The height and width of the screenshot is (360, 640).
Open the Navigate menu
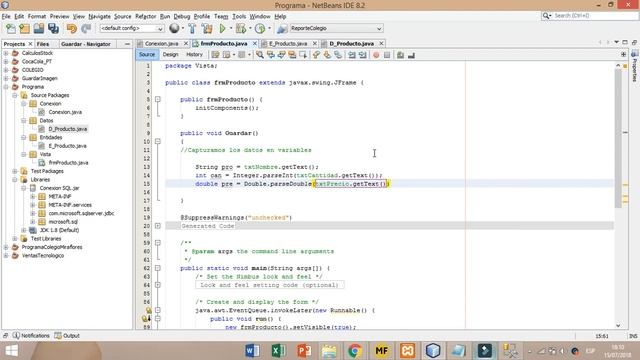click(x=100, y=16)
